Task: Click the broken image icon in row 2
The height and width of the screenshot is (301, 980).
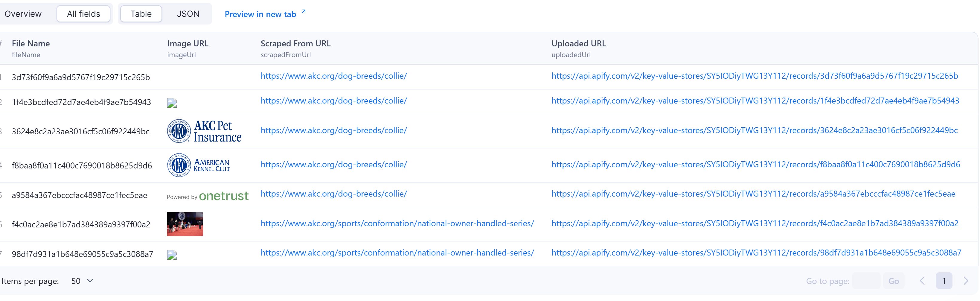Action: [172, 103]
